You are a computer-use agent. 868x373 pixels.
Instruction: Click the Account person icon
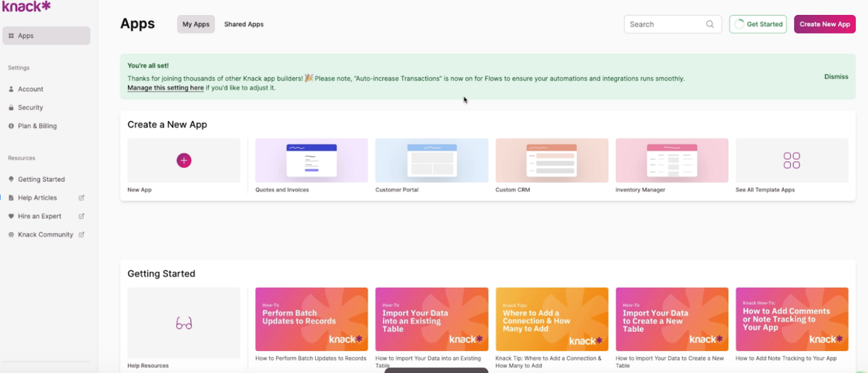(11, 89)
